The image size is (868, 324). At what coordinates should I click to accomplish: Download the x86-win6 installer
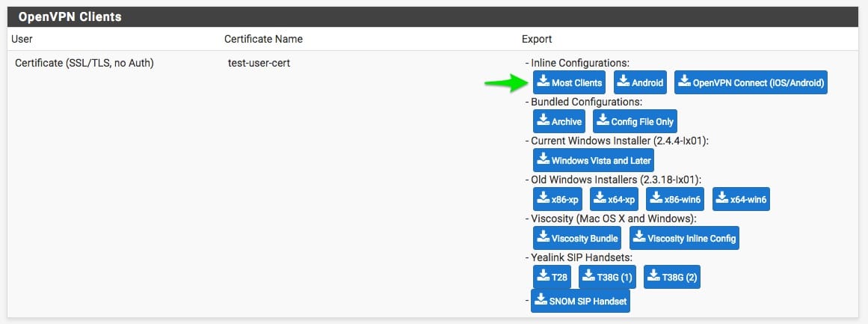675,199
